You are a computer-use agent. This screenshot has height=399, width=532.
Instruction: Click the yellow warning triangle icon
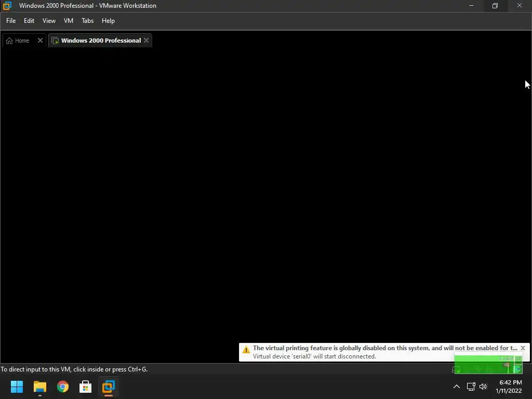pos(246,349)
